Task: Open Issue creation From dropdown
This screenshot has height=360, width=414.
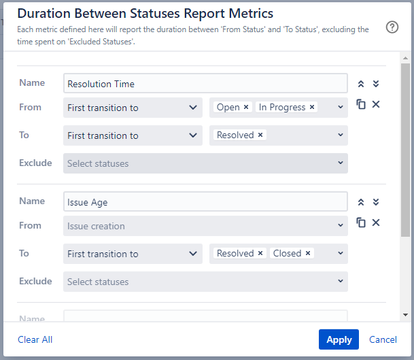Action: pos(205,226)
